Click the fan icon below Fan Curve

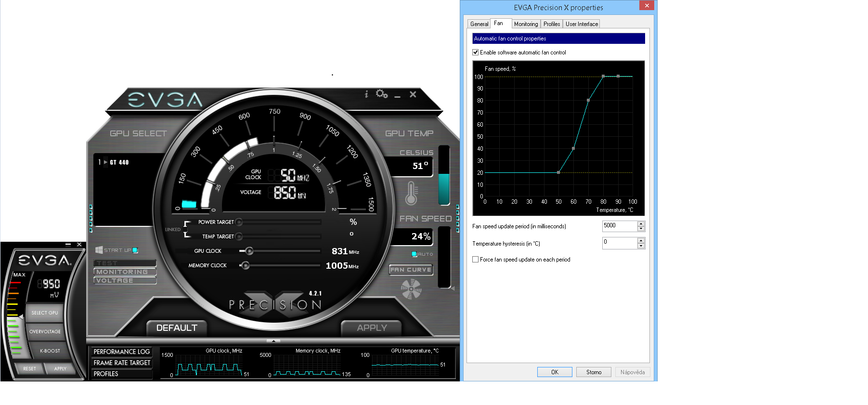tap(411, 289)
